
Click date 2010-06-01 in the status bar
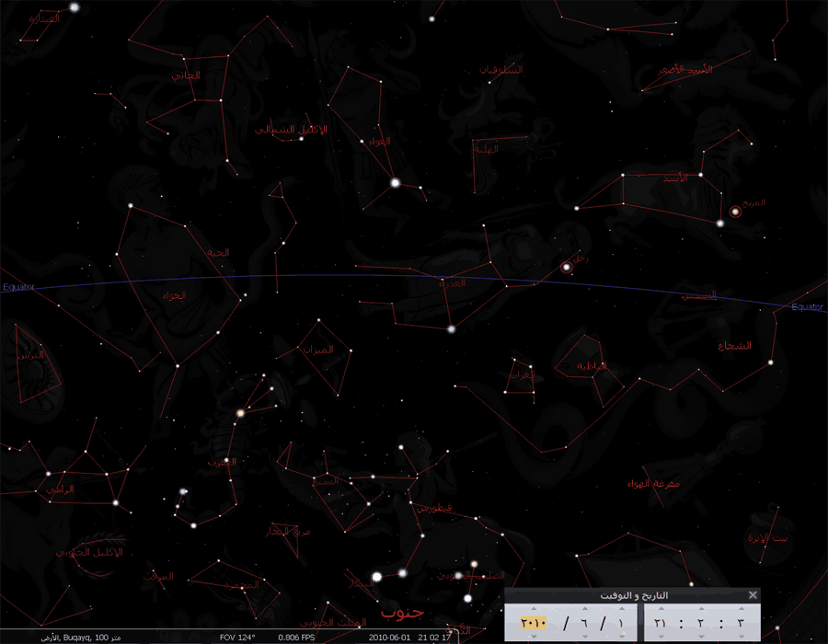pyautogui.click(x=389, y=638)
